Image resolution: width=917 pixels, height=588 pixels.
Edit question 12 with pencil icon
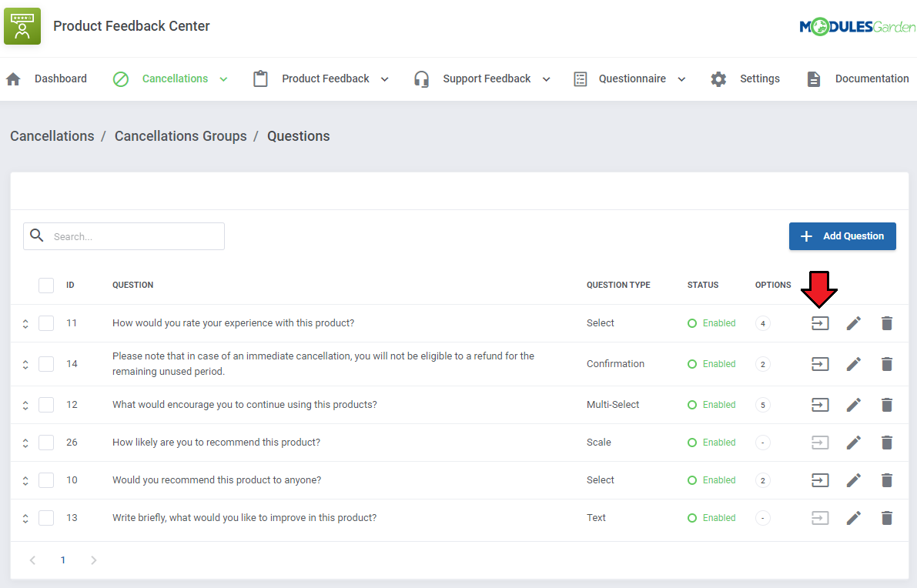pyautogui.click(x=854, y=405)
